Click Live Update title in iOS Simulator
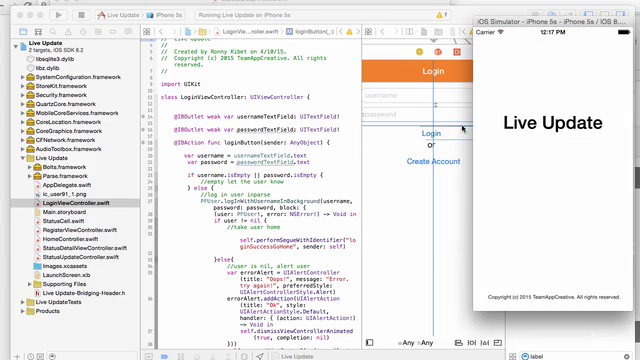Viewport: 640px width, 360px height. coord(553,123)
